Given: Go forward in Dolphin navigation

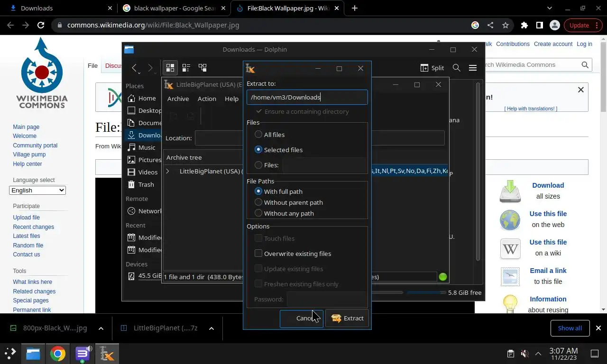Looking at the screenshot, I should point(150,68).
